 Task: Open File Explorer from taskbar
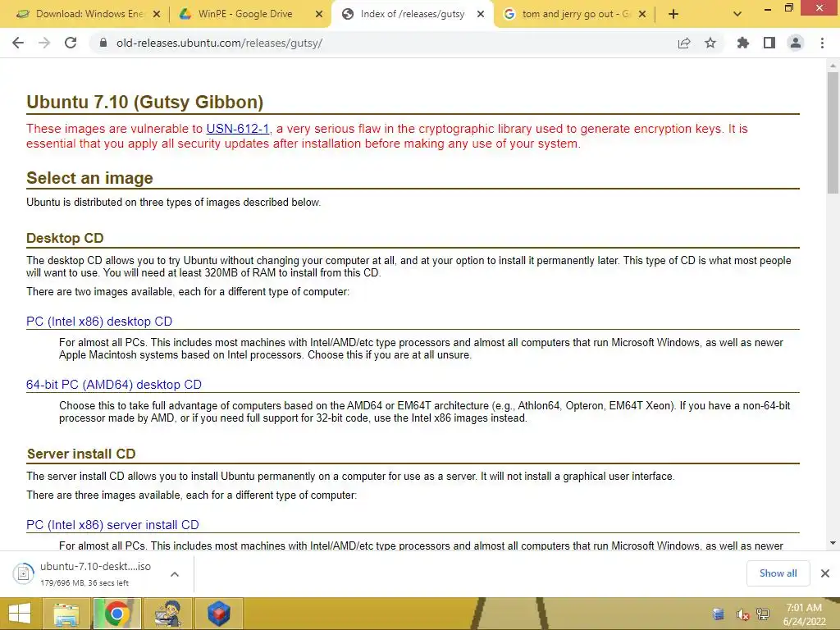tap(66, 614)
